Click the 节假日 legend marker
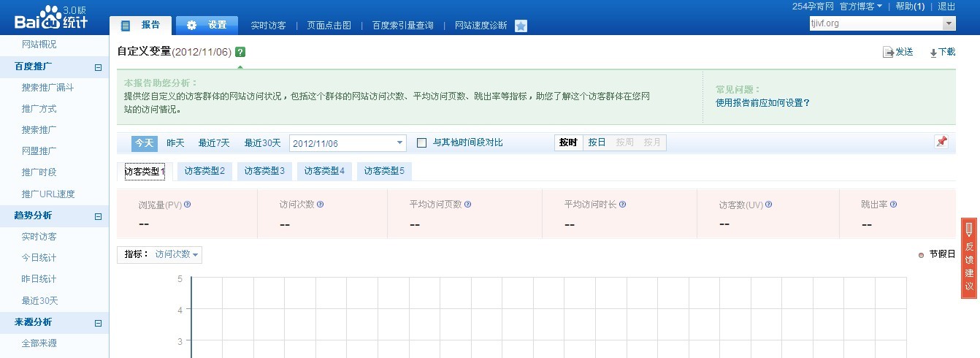 pyautogui.click(x=922, y=255)
